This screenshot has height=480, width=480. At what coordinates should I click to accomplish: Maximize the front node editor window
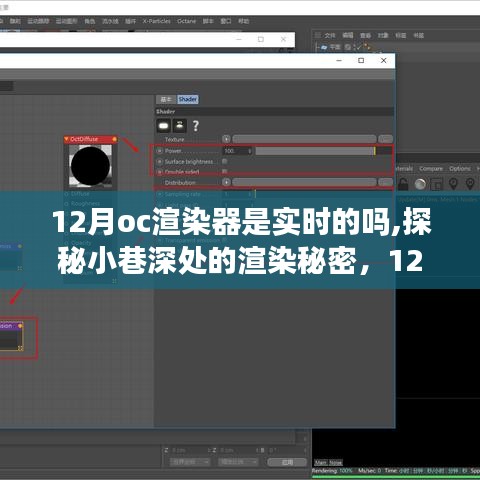pyautogui.click(x=361, y=60)
